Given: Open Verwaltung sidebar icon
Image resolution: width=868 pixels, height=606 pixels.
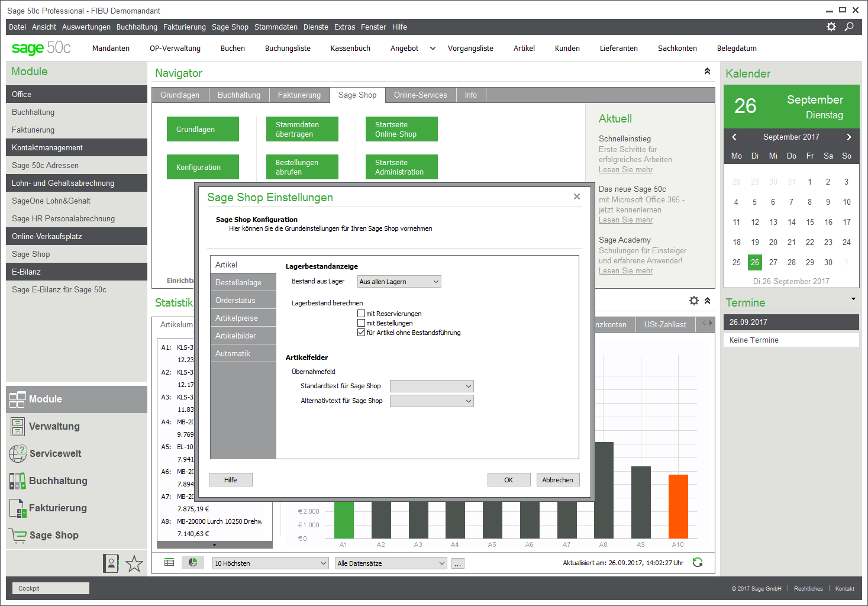Looking at the screenshot, I should pos(18,426).
